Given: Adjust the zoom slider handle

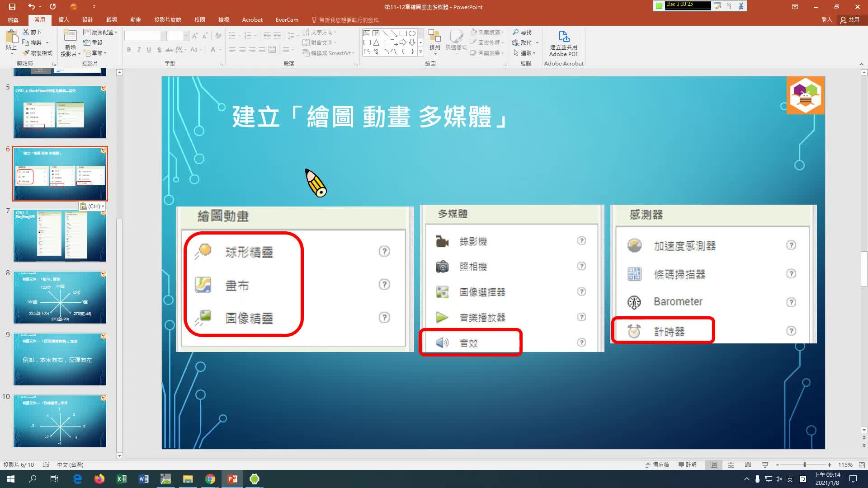Looking at the screenshot, I should coord(804,465).
